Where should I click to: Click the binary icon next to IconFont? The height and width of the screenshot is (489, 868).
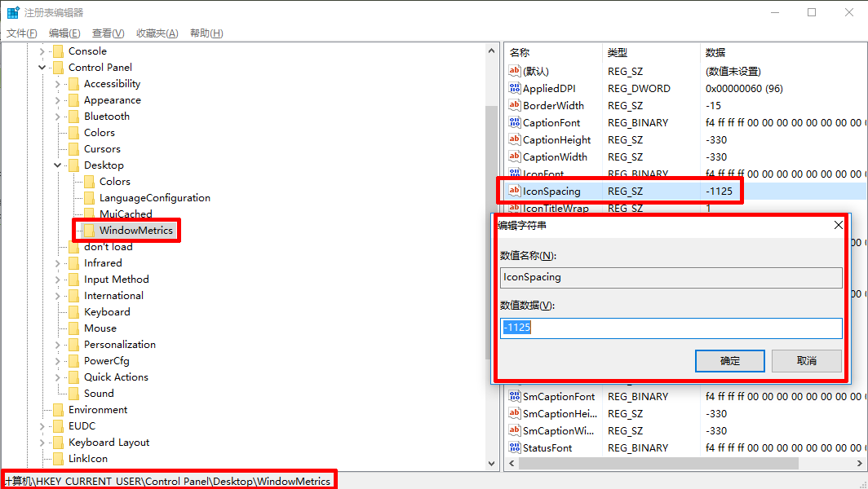click(515, 174)
